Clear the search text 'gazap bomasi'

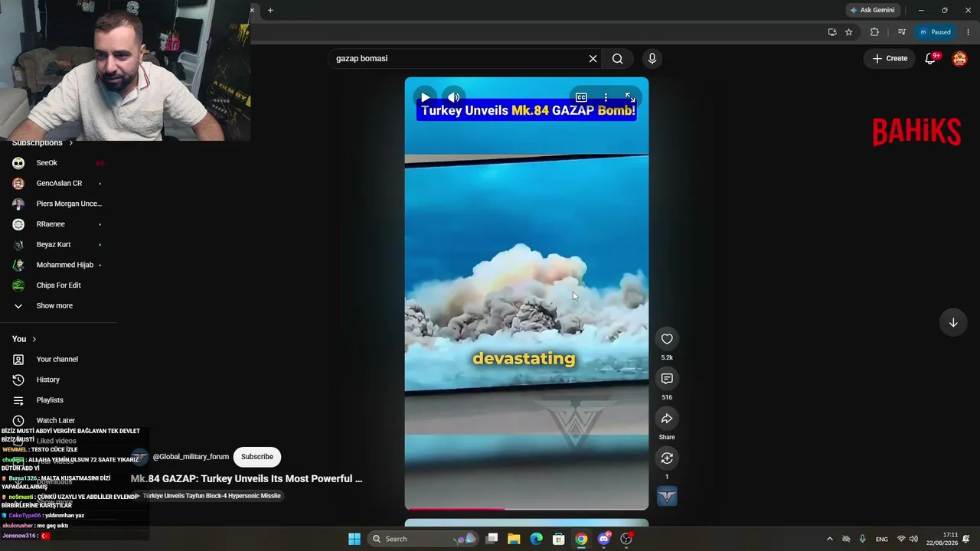pos(593,59)
